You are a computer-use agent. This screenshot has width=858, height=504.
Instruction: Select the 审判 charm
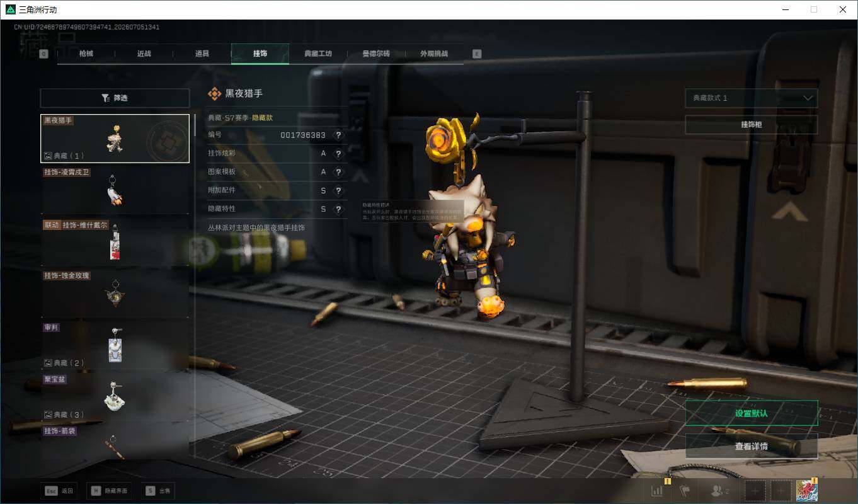115,345
